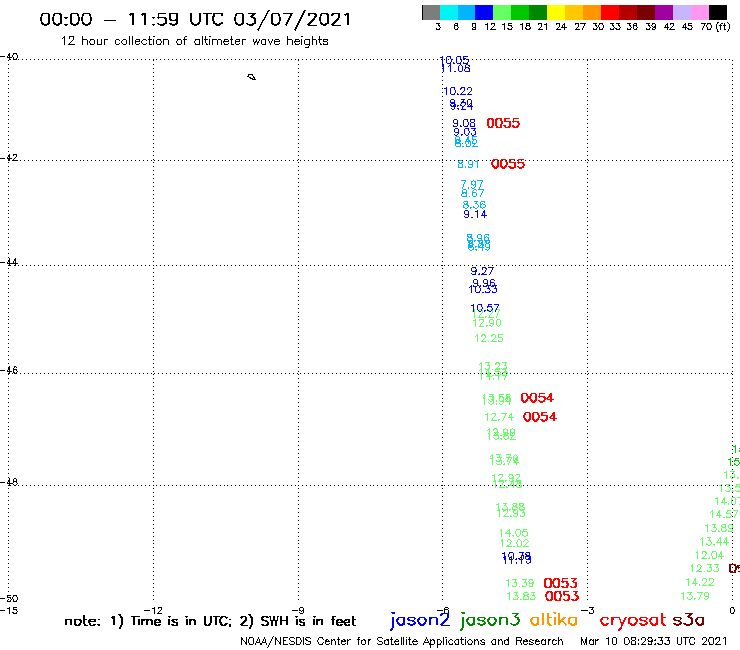Click the cyan swatch in the wave height scale
The height and width of the screenshot is (650, 740).
(449, 12)
